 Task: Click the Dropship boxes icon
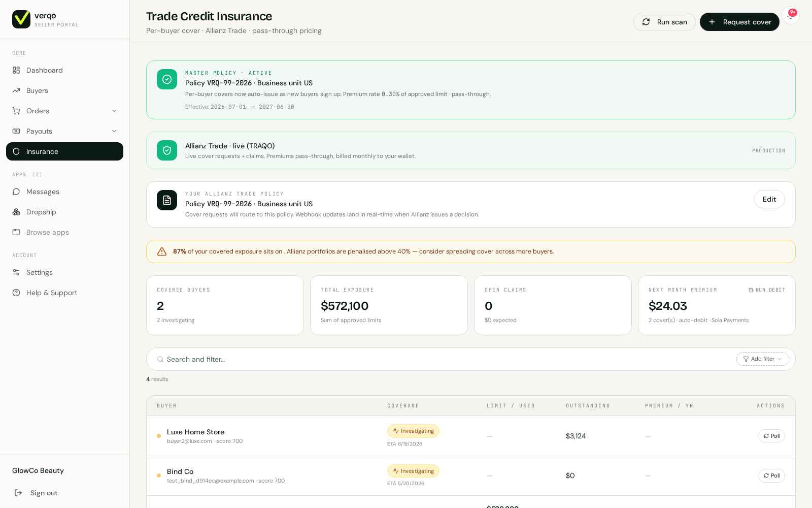16,212
